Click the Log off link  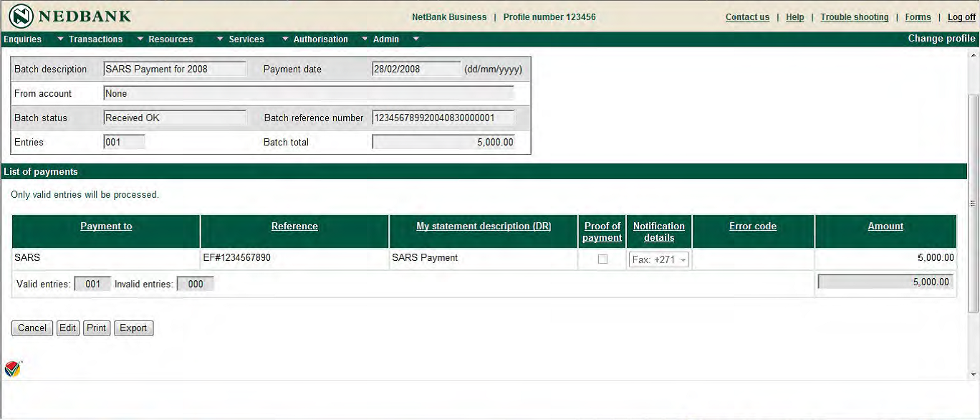point(961,16)
